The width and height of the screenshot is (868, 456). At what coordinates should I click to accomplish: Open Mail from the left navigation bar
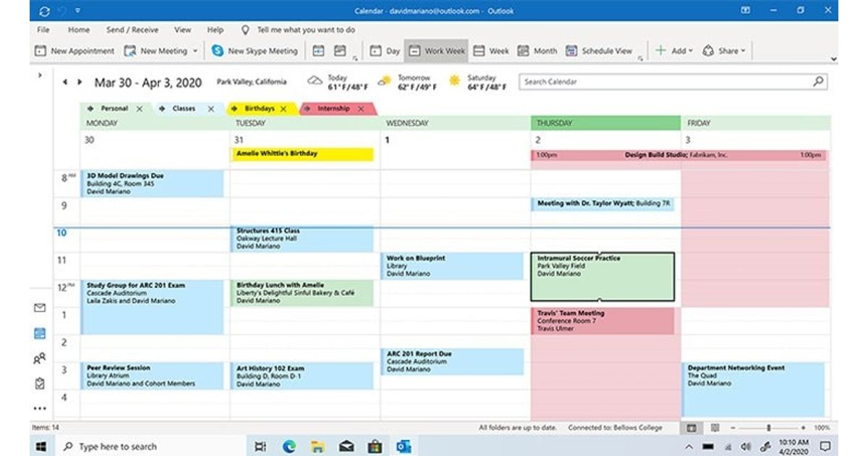40,308
